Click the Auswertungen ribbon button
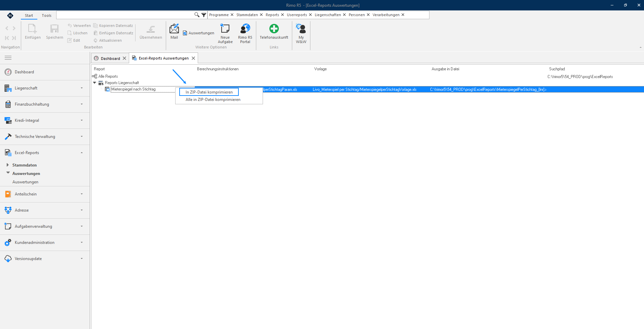The image size is (644, 329). [x=198, y=33]
